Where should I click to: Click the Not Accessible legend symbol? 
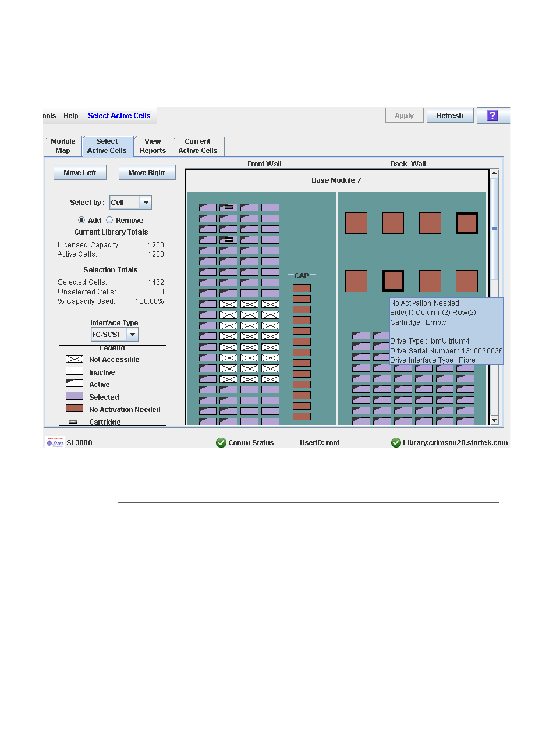75,359
